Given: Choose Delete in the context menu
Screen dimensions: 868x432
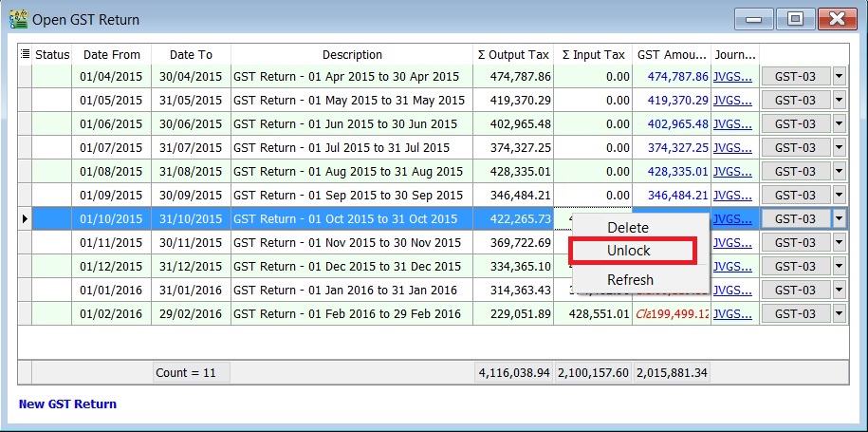Looking at the screenshot, I should coord(628,228).
